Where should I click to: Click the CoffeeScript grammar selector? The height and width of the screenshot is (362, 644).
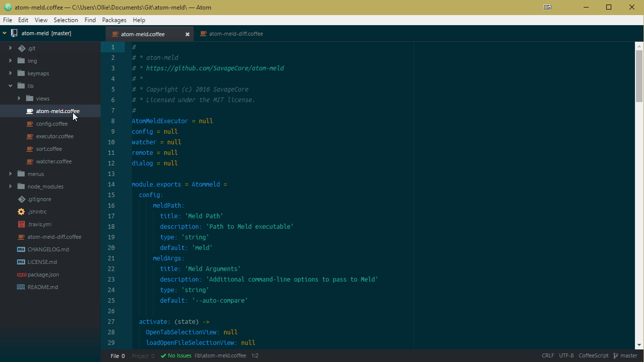[x=594, y=355]
